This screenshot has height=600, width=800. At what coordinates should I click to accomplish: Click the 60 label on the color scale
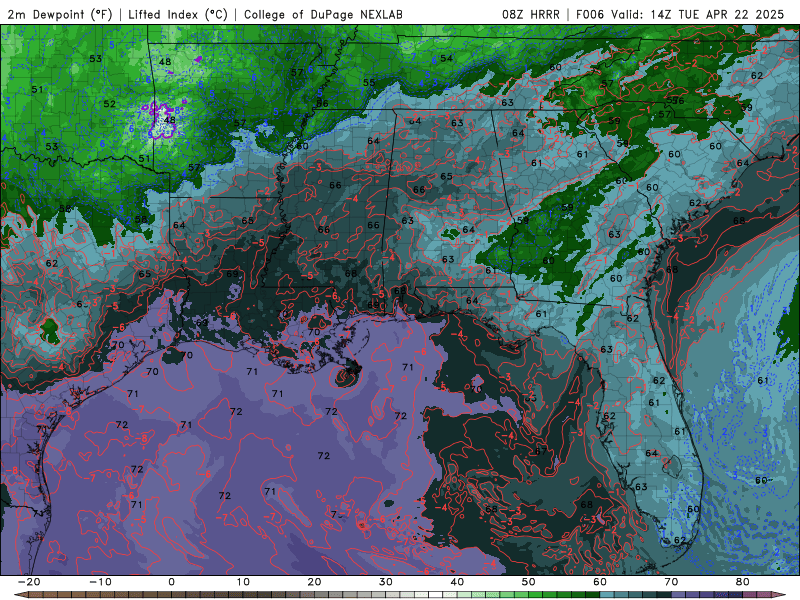600,582
